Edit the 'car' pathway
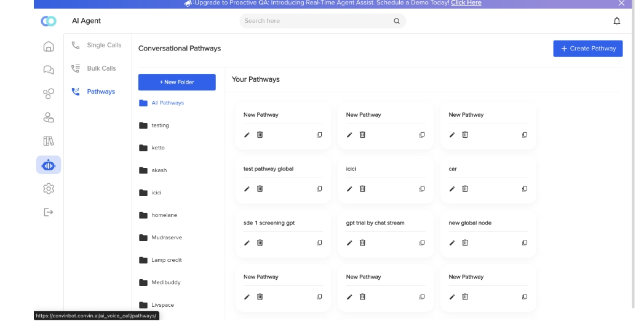 point(452,189)
